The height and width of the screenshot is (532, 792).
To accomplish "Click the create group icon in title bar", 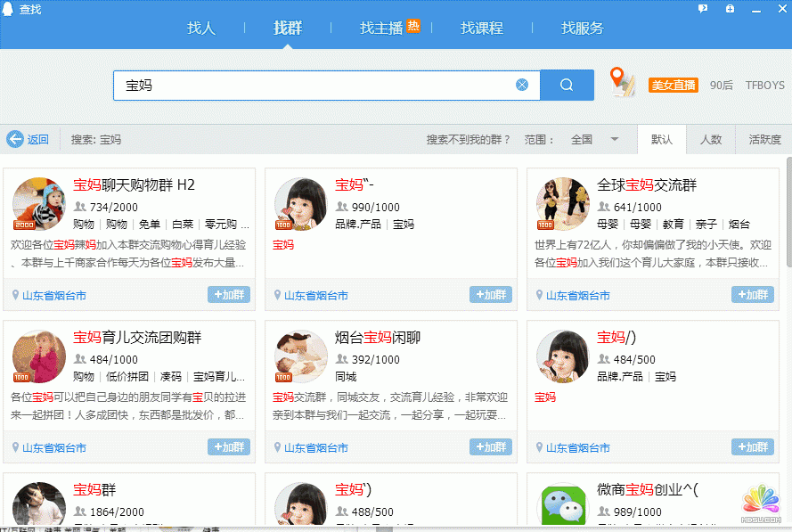I will (x=730, y=8).
